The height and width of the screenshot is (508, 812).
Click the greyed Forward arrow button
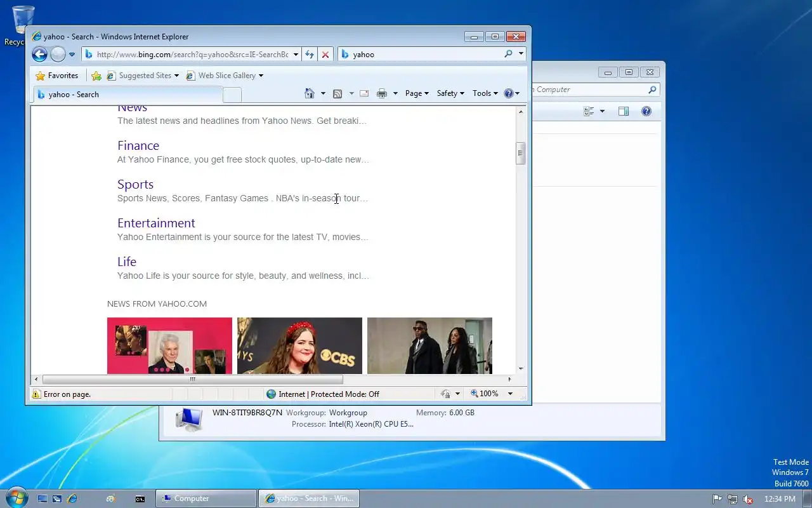click(58, 55)
